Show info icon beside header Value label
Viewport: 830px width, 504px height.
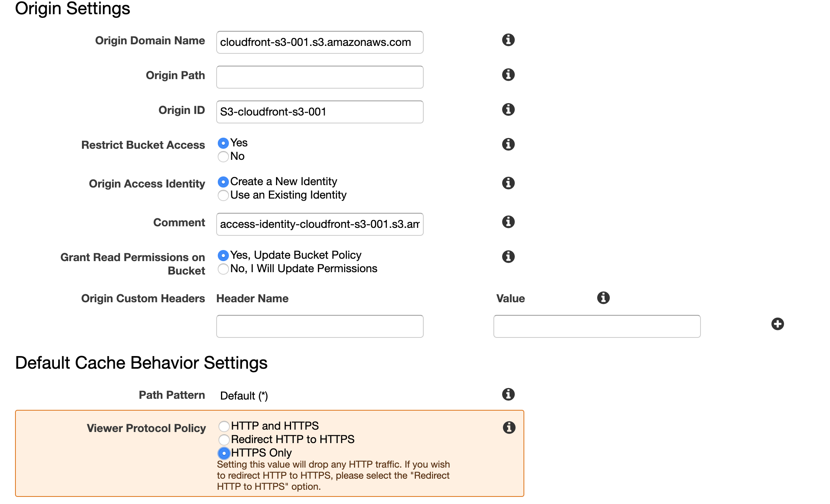coord(603,298)
